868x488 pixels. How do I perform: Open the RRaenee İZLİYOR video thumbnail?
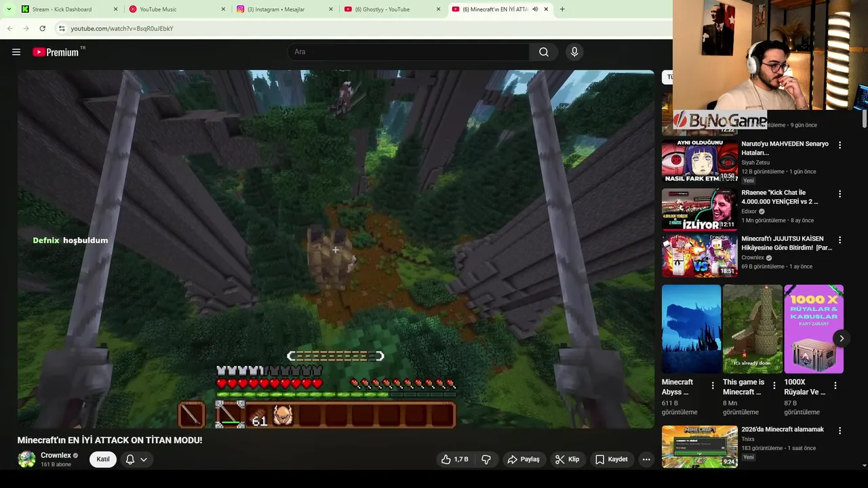coord(699,209)
